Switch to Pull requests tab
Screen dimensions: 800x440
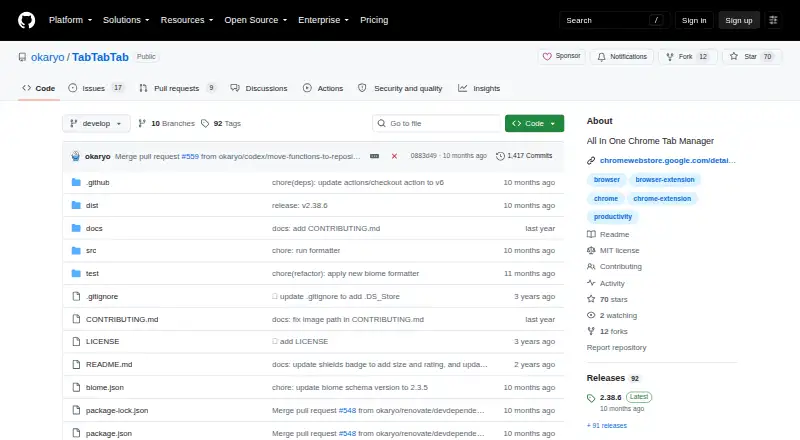click(x=178, y=88)
